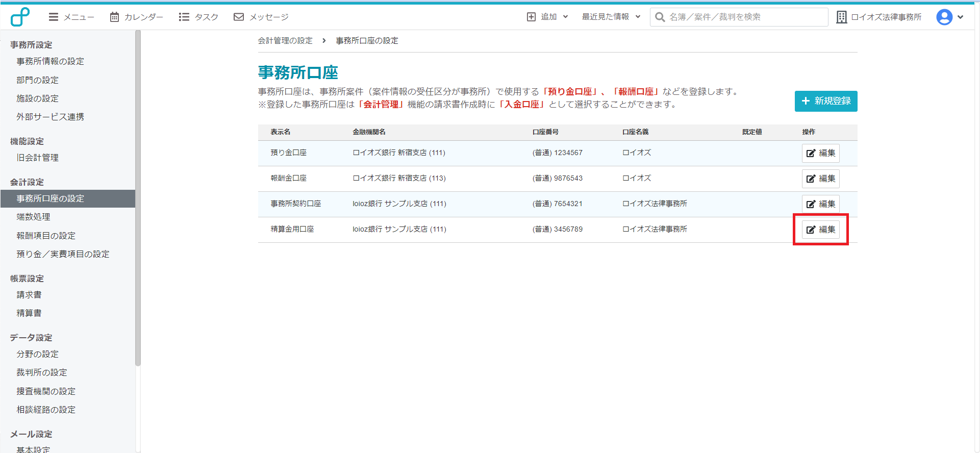Open 捜査機関の設定 in sidebar
The image size is (980, 453).
(46, 391)
